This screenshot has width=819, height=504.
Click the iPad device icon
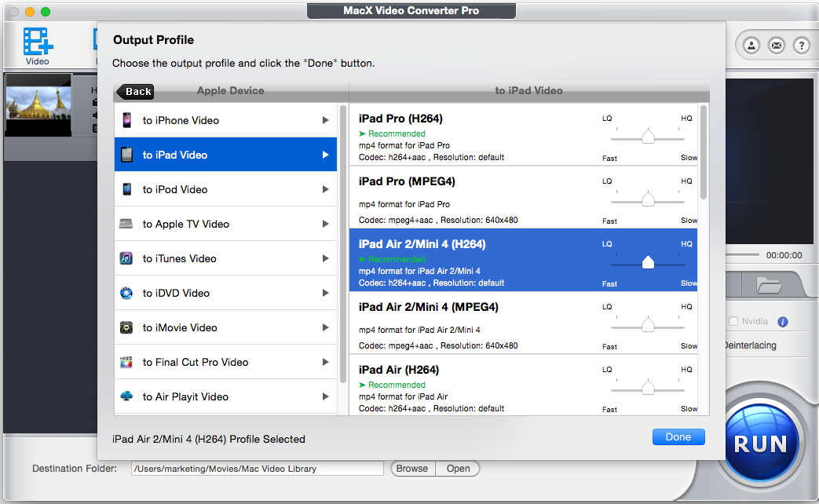tap(127, 155)
